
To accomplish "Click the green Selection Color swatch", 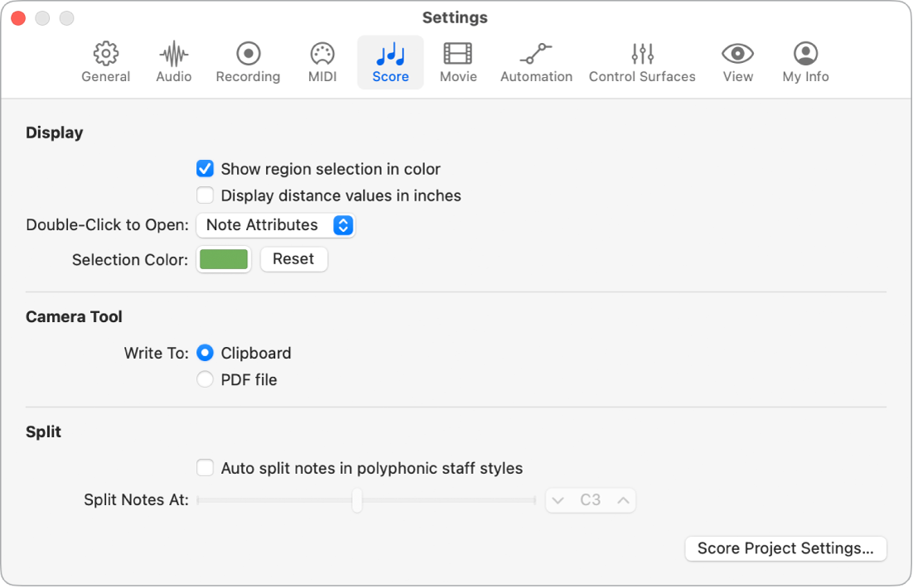I will pyautogui.click(x=223, y=258).
